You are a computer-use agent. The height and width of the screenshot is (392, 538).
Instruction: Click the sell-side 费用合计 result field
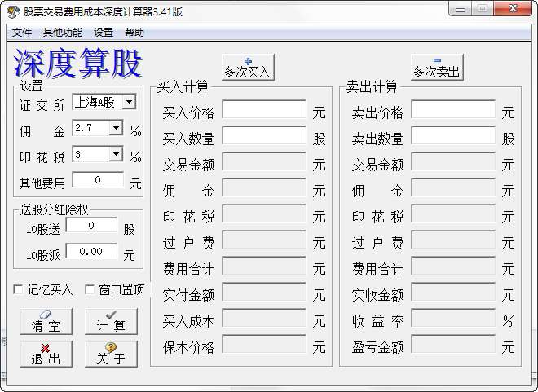click(x=453, y=266)
